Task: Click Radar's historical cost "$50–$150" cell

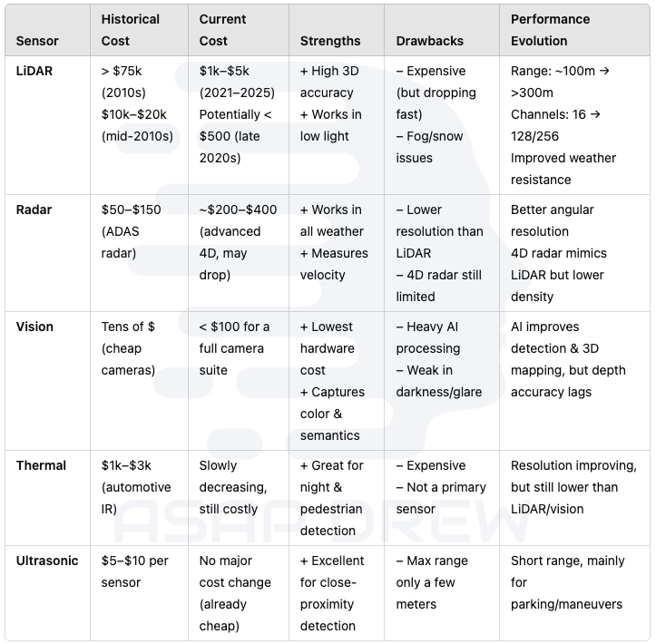Action: [131, 231]
